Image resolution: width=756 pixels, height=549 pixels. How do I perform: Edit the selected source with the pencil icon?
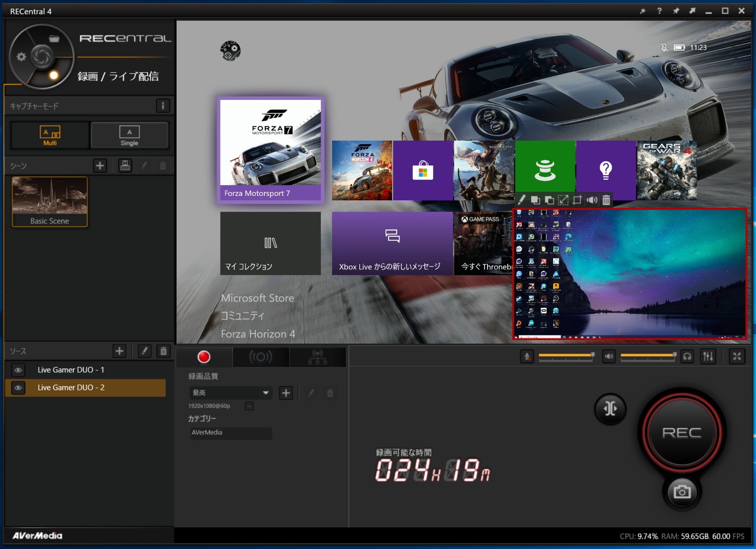coord(144,351)
